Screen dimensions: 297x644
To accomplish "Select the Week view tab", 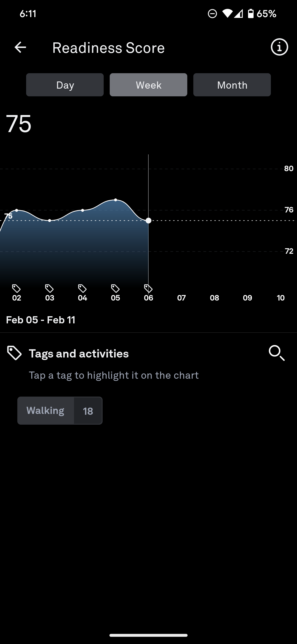I will click(148, 85).
